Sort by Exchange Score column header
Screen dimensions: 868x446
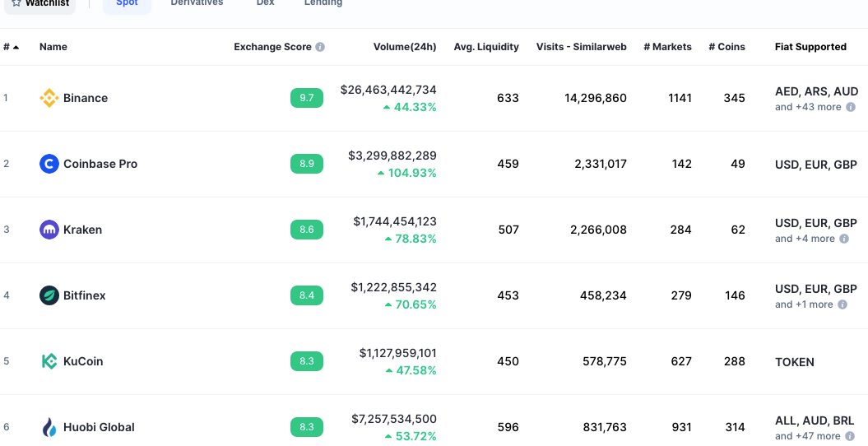(x=273, y=47)
